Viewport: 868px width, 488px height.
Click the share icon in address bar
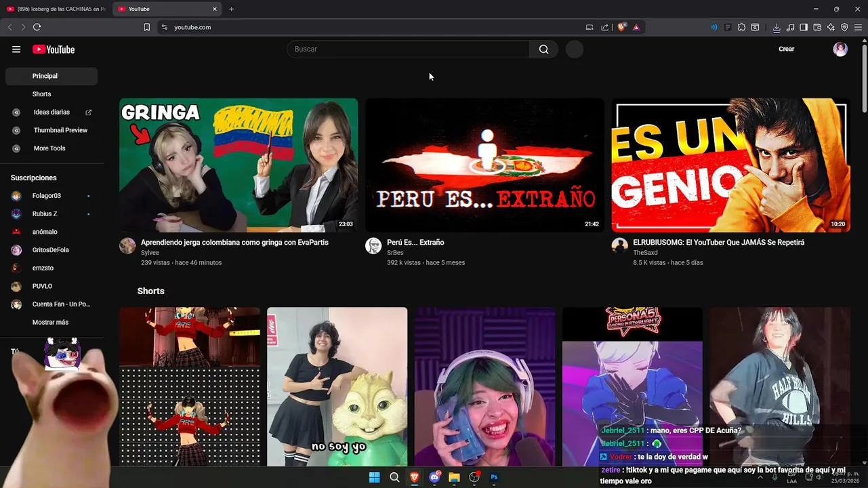click(x=604, y=27)
